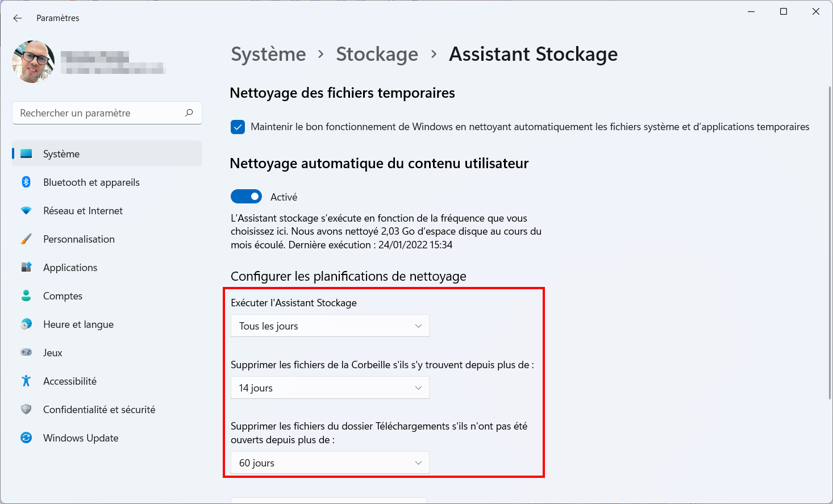Click the Rechercher un paramètre search field

[x=107, y=113]
